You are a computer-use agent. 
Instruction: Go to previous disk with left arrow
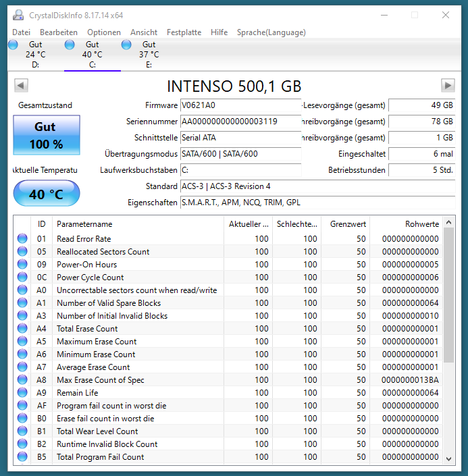(21, 85)
